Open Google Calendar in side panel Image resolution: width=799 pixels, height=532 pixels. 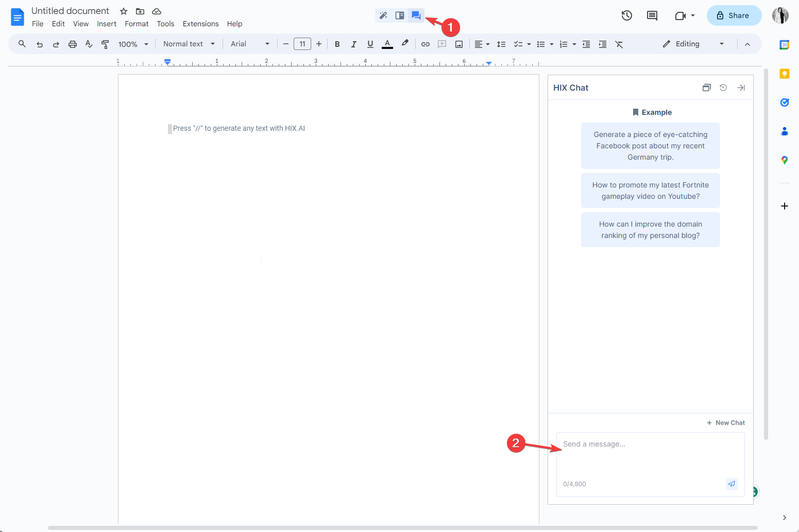click(785, 45)
